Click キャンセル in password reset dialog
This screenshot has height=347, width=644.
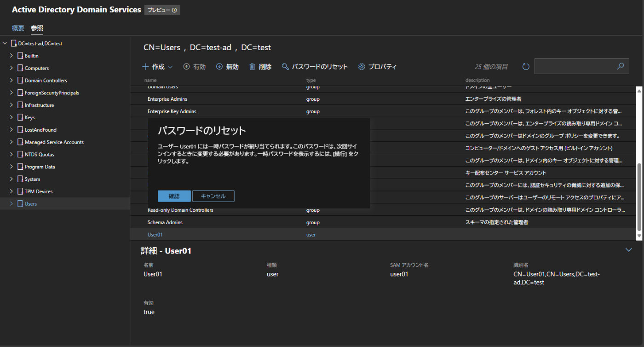213,196
